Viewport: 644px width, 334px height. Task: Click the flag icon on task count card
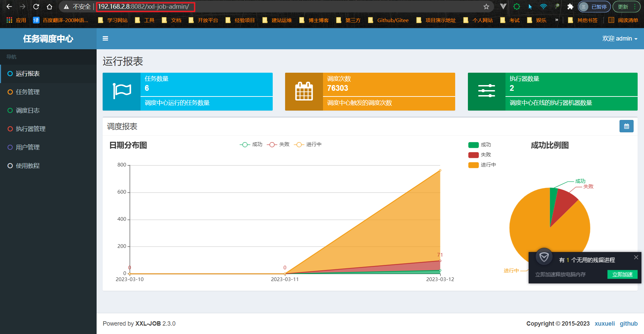[x=122, y=91]
